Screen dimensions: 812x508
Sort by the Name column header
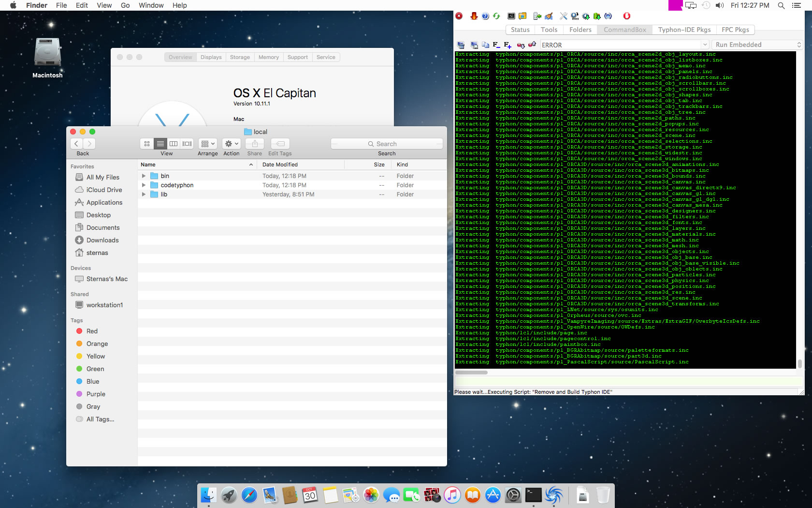(197, 164)
